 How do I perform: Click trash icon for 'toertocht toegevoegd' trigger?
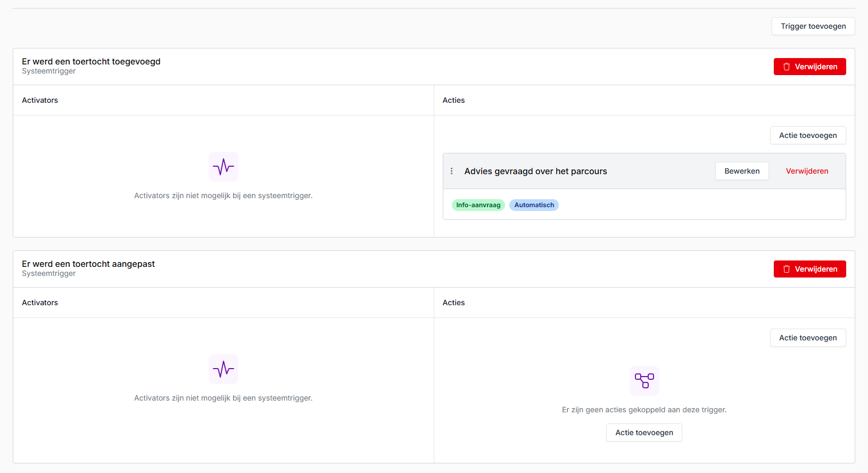coord(787,67)
